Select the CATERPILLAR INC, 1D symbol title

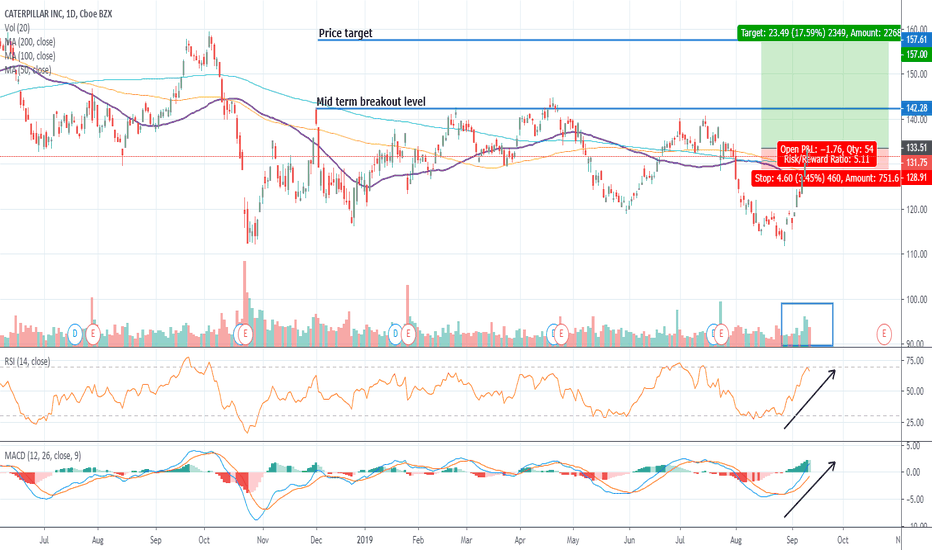point(58,14)
